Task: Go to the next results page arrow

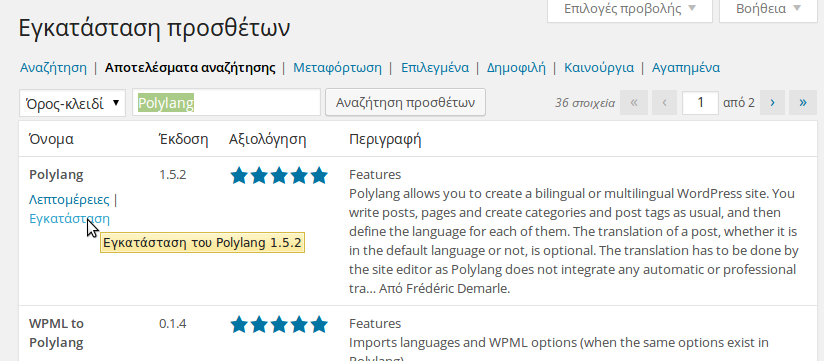Action: click(772, 102)
